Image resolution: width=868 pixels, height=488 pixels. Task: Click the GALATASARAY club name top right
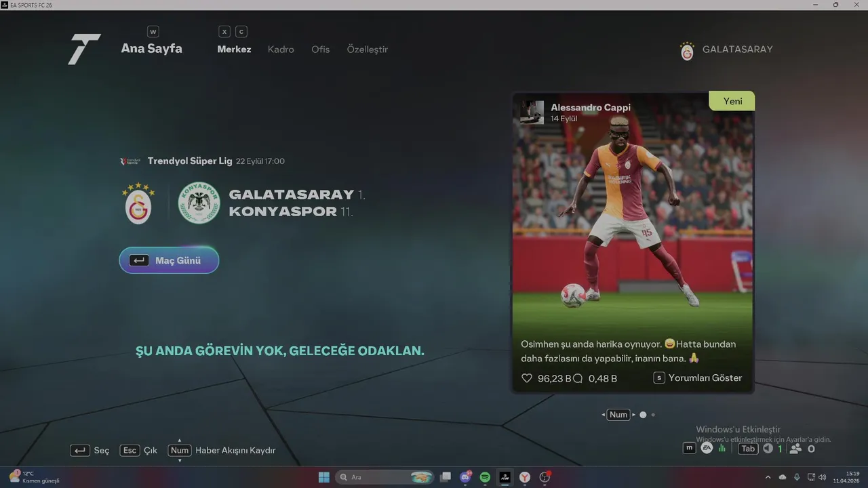737,49
